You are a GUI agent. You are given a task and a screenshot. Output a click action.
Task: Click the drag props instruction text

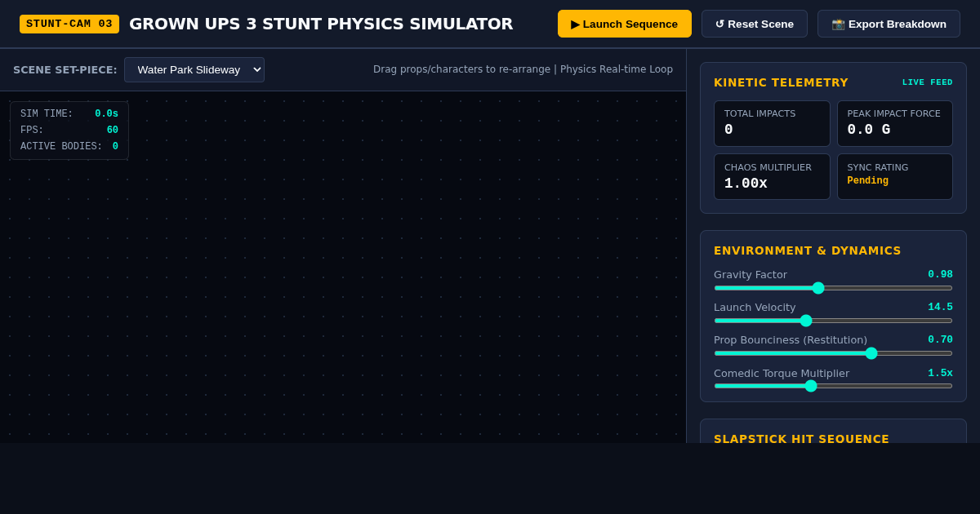[523, 69]
